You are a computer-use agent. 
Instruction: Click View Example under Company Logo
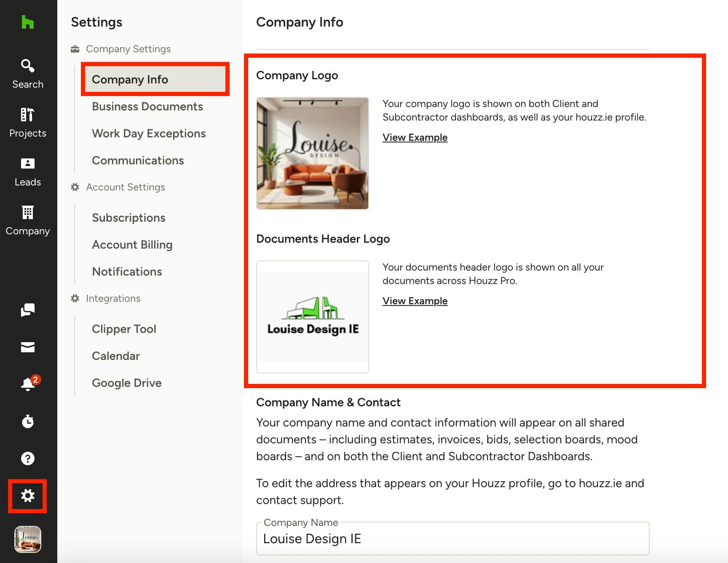click(x=415, y=137)
